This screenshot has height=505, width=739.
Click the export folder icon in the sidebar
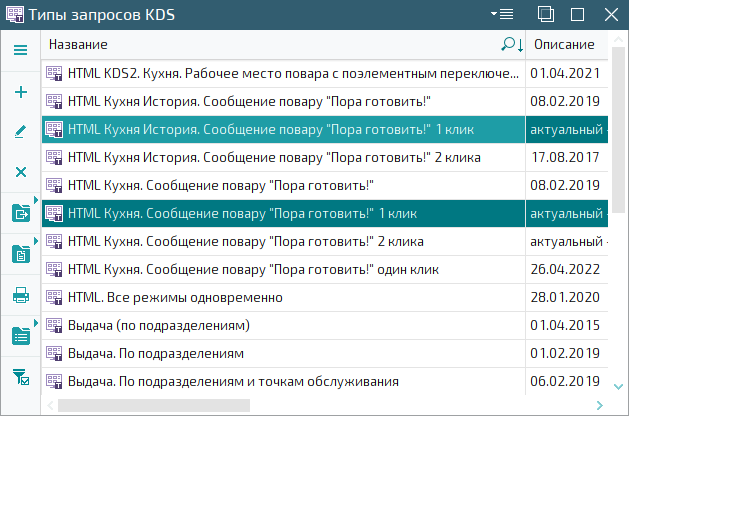tap(20, 213)
